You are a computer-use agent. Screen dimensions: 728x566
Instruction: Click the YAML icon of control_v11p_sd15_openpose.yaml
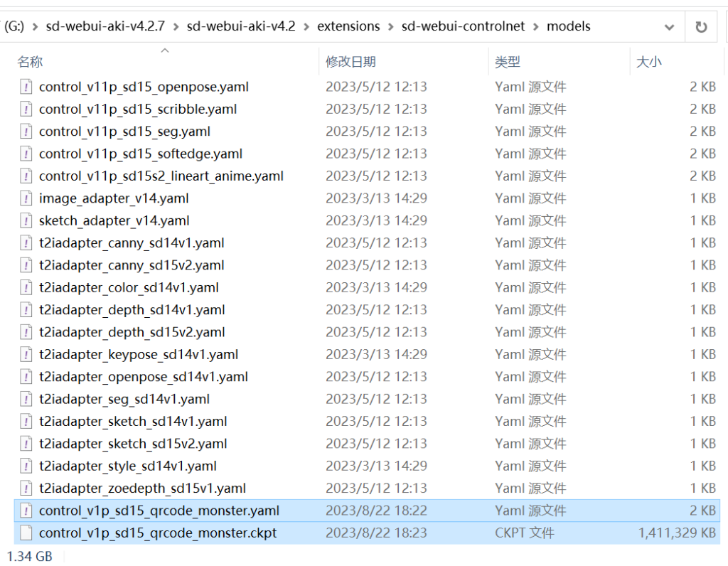(26, 87)
